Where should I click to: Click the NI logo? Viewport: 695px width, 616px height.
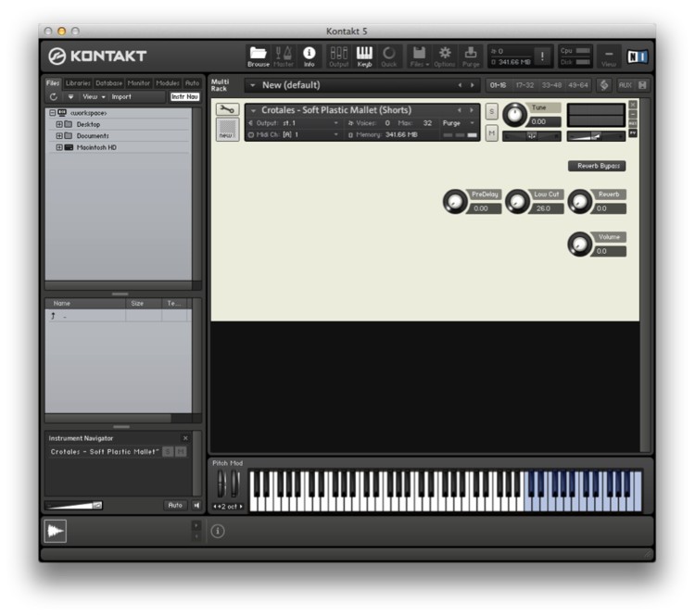pos(638,57)
